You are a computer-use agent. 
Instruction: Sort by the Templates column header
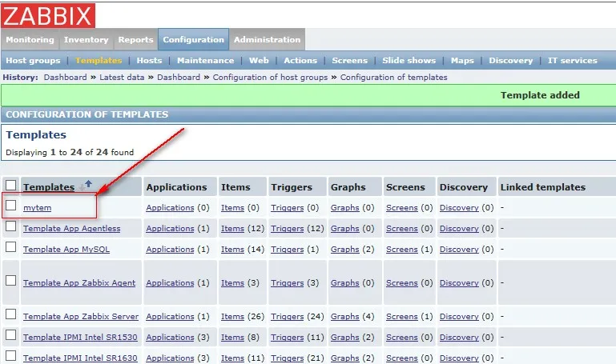(x=49, y=187)
